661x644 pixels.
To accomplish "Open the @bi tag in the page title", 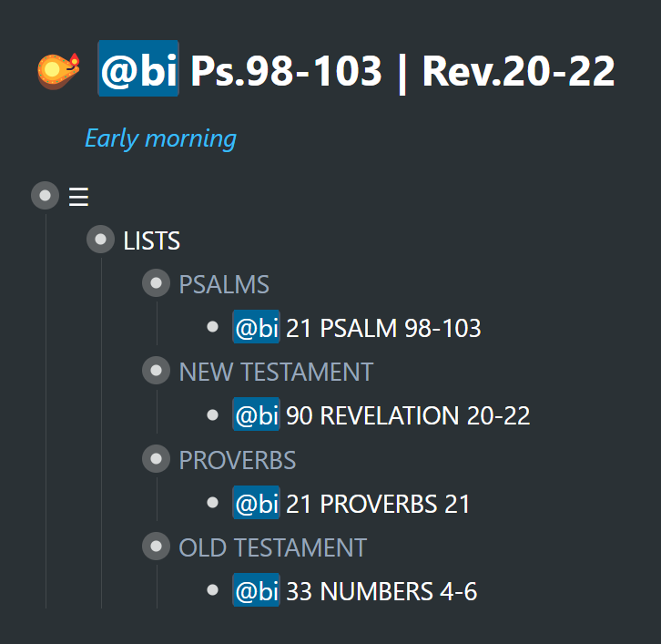I will (138, 68).
